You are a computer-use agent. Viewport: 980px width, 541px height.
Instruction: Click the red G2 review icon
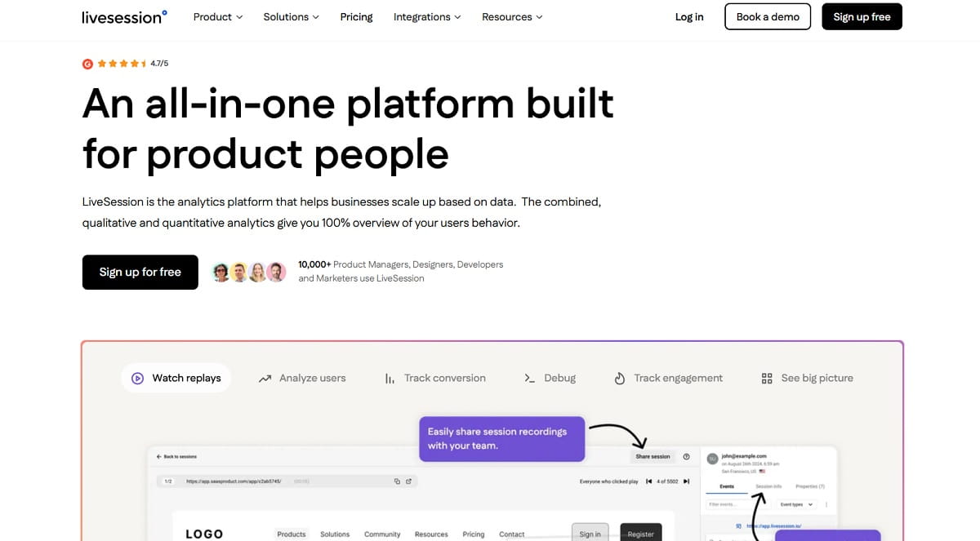87,64
